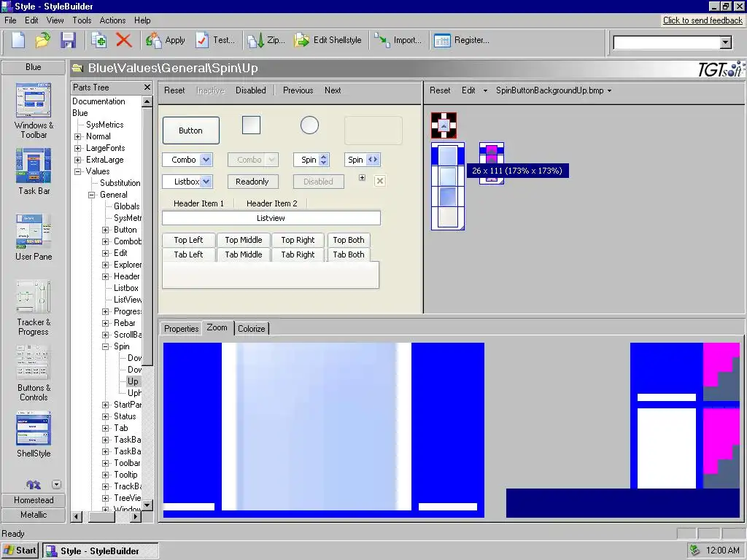Viewport: 747px width, 560px height.
Task: Click the send feedback link
Action: pos(703,20)
